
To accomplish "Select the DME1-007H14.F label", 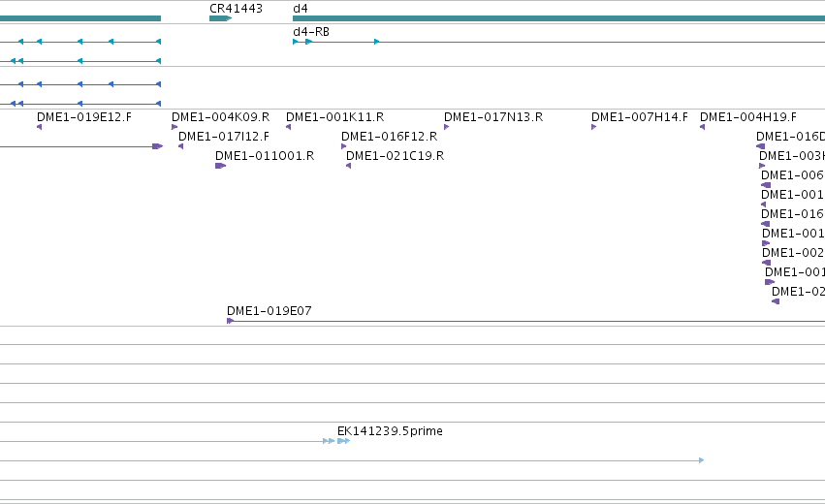I will 639,117.
